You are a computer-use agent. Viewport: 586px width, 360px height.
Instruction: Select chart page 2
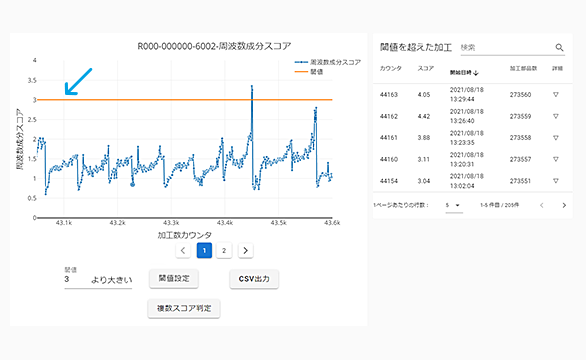(x=224, y=250)
